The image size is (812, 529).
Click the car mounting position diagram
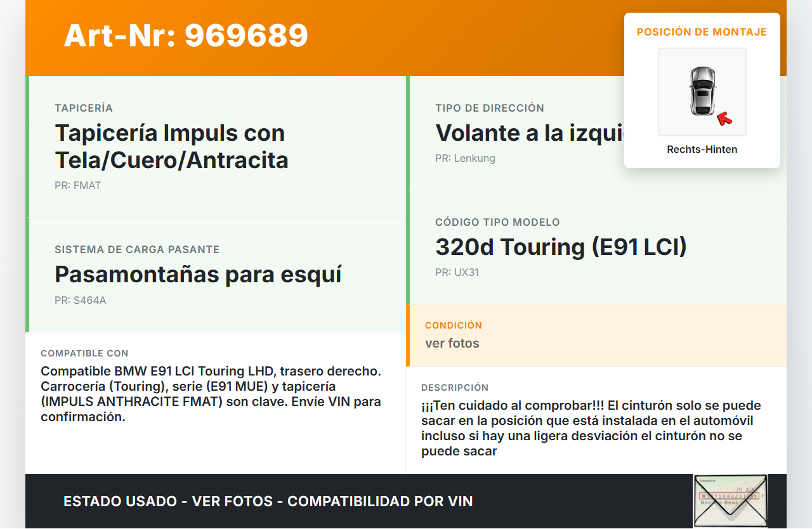pyautogui.click(x=702, y=92)
